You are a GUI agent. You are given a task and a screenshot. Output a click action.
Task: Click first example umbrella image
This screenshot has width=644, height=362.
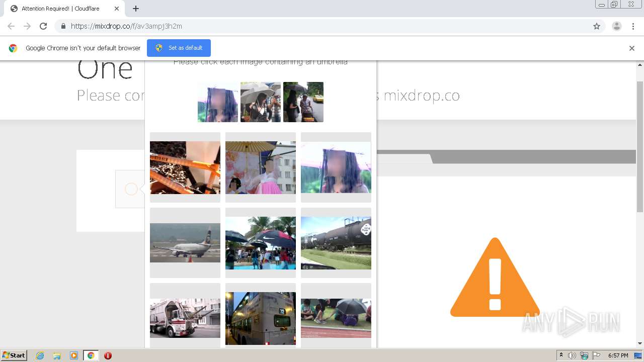pos(218,102)
